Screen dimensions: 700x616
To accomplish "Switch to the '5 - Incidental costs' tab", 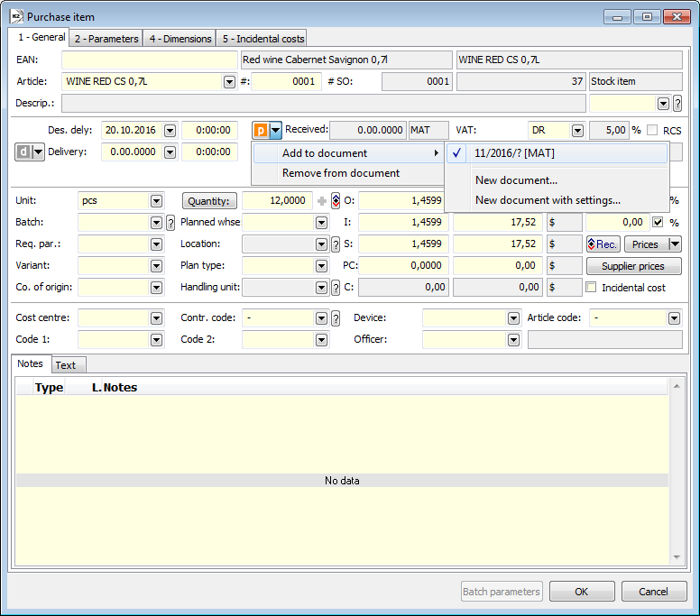I will pos(262,39).
